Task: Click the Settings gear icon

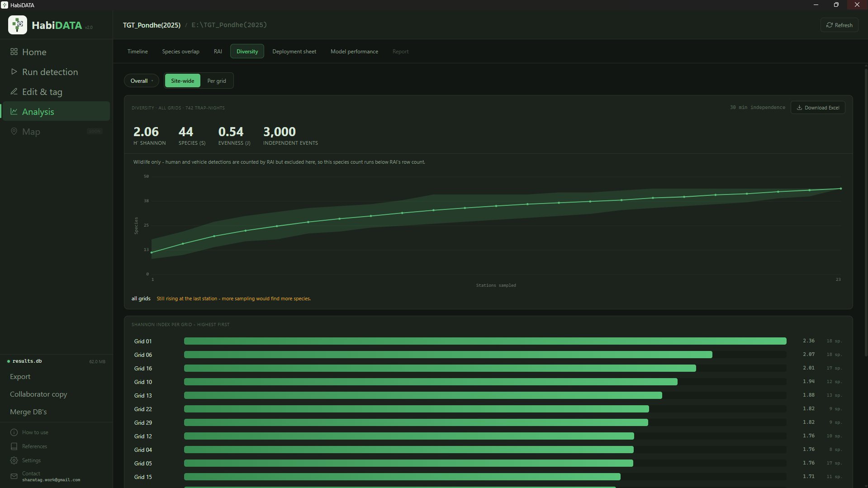Action: pyautogui.click(x=14, y=460)
